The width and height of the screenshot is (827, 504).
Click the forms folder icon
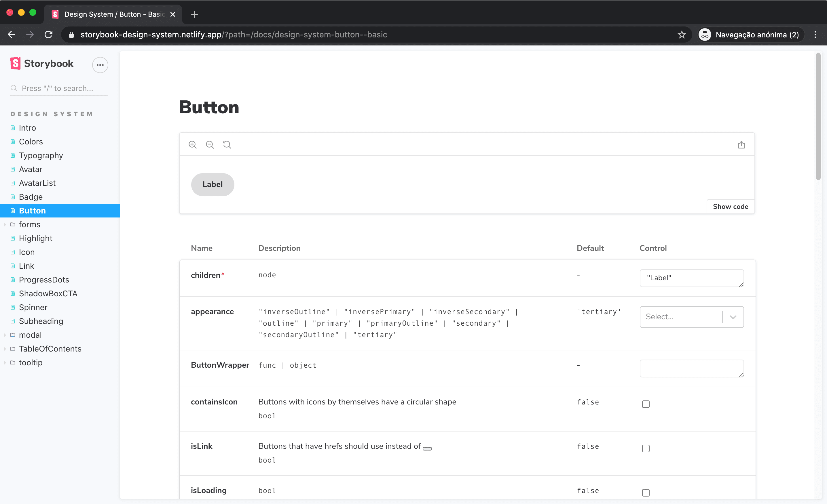[13, 224]
